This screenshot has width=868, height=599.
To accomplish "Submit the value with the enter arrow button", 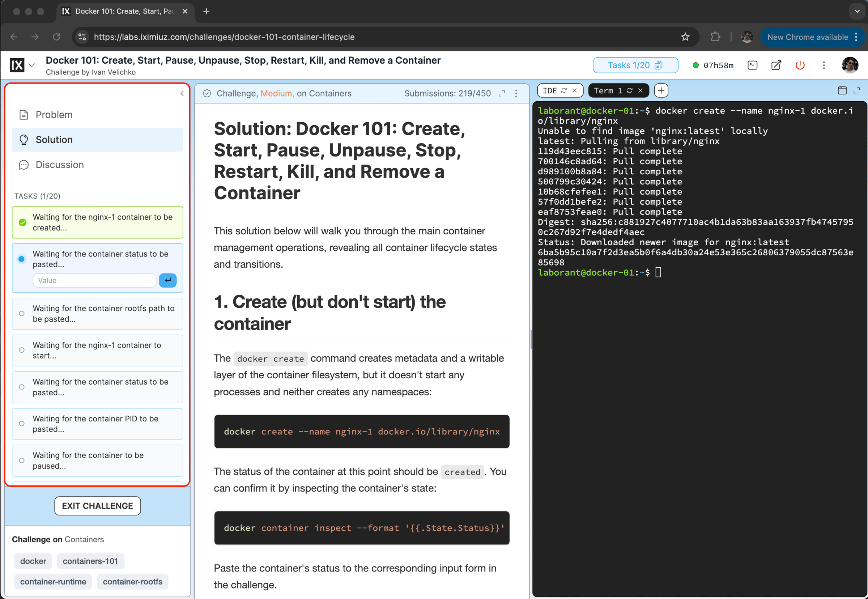I will tap(167, 280).
